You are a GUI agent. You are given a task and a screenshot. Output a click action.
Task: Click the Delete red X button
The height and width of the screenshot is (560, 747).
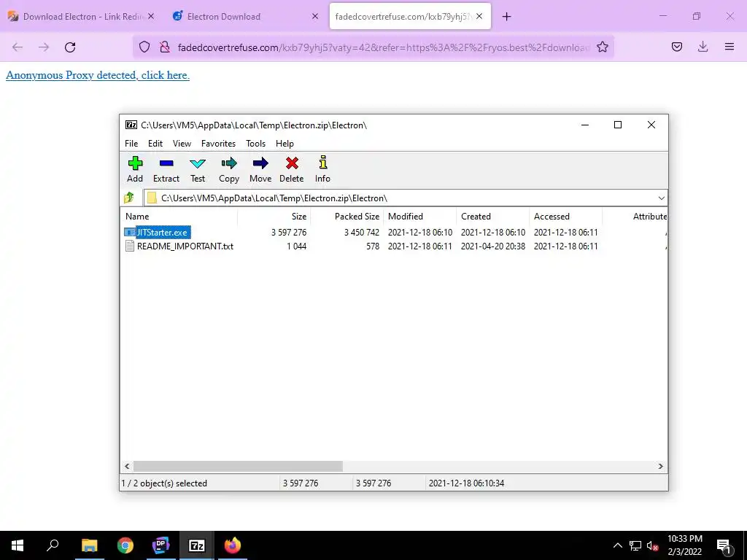point(292,169)
